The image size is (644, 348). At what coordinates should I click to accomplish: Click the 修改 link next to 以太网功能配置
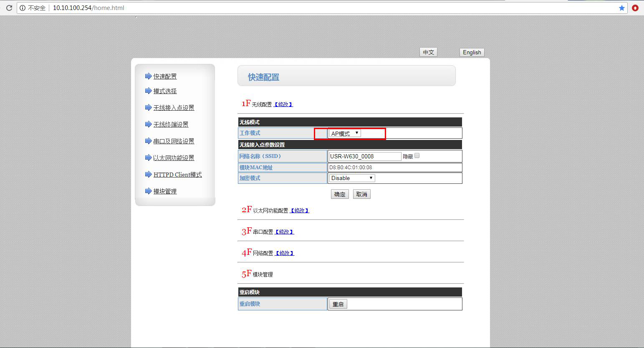click(300, 211)
